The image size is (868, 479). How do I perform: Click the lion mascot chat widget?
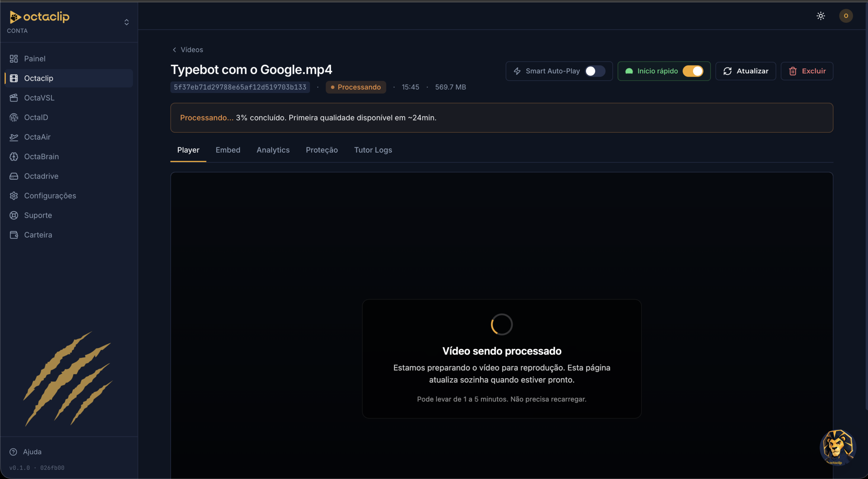[838, 447]
